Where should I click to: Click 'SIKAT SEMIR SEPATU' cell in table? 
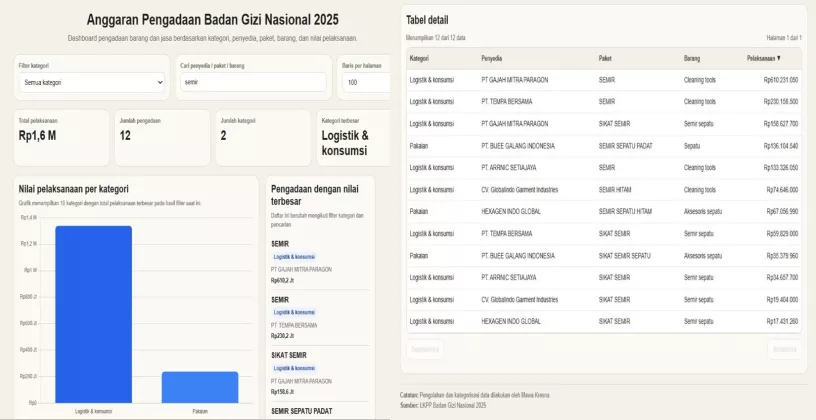(x=624, y=256)
